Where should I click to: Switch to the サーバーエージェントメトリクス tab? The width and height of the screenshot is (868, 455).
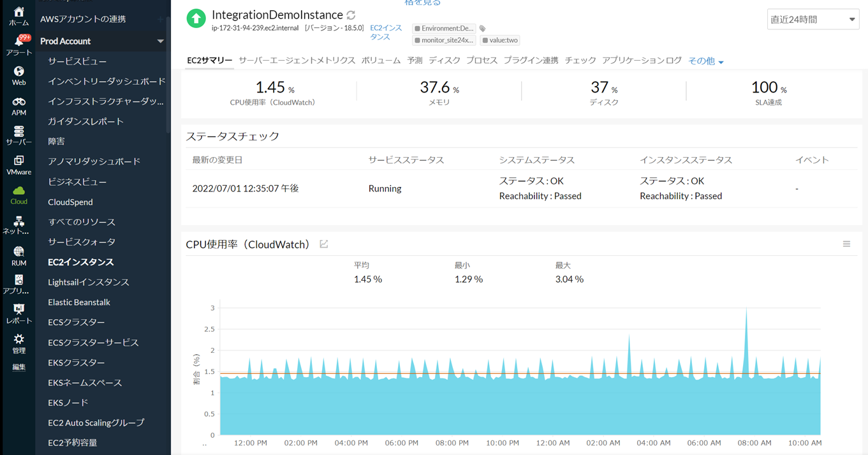coord(297,61)
